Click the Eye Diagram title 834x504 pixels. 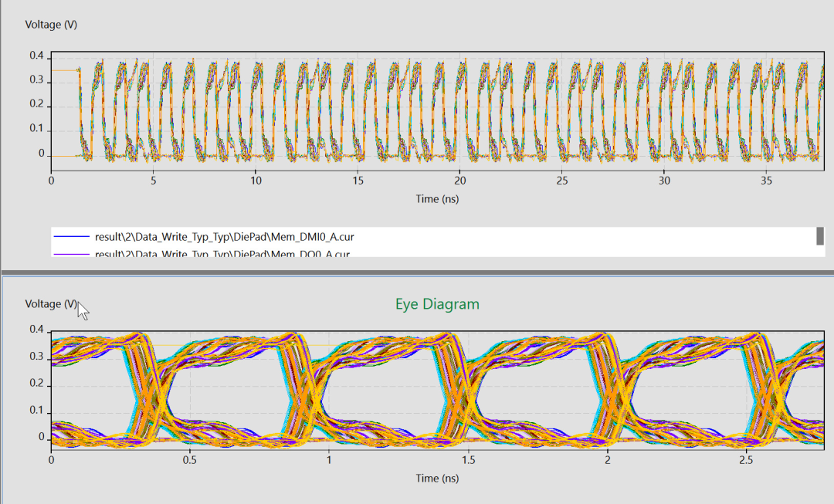tap(437, 304)
